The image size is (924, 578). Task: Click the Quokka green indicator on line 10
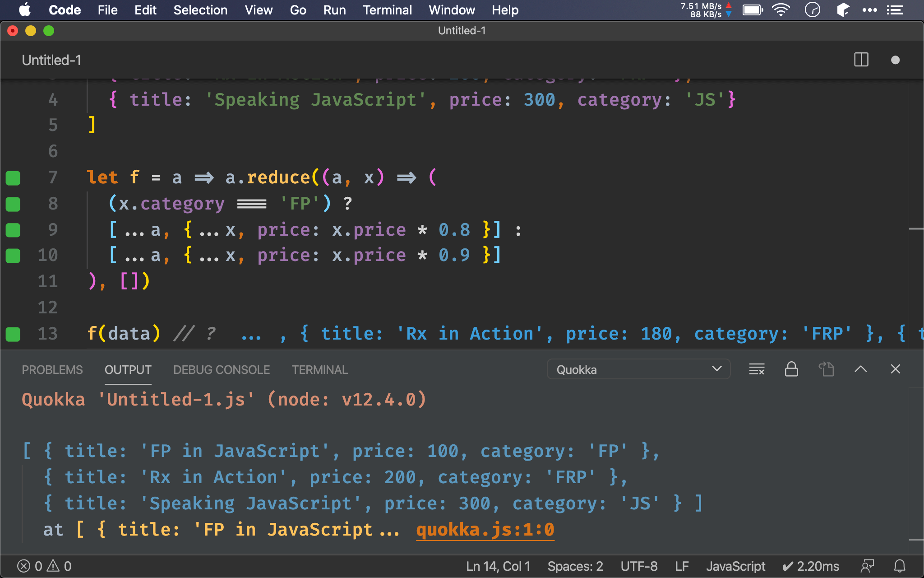[x=13, y=256]
